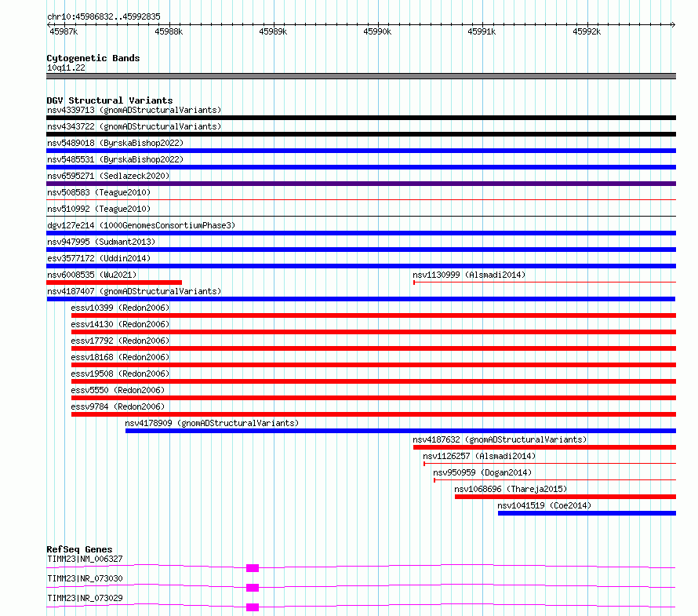This screenshot has width=698, height=616.
Task: Open TIMM23|NR_073030 transcript label
Action: point(85,578)
